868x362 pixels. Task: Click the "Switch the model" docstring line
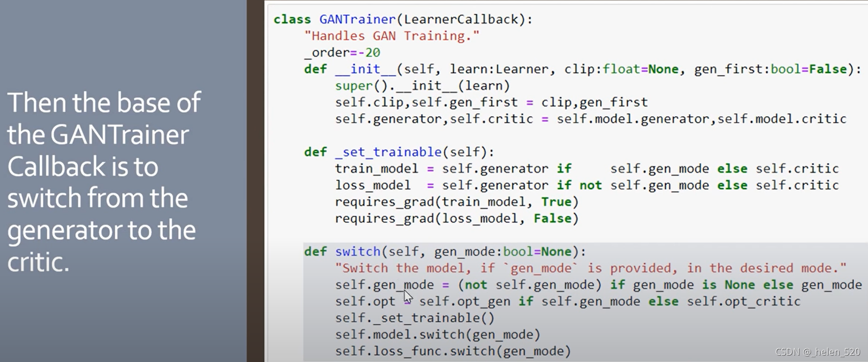591,269
